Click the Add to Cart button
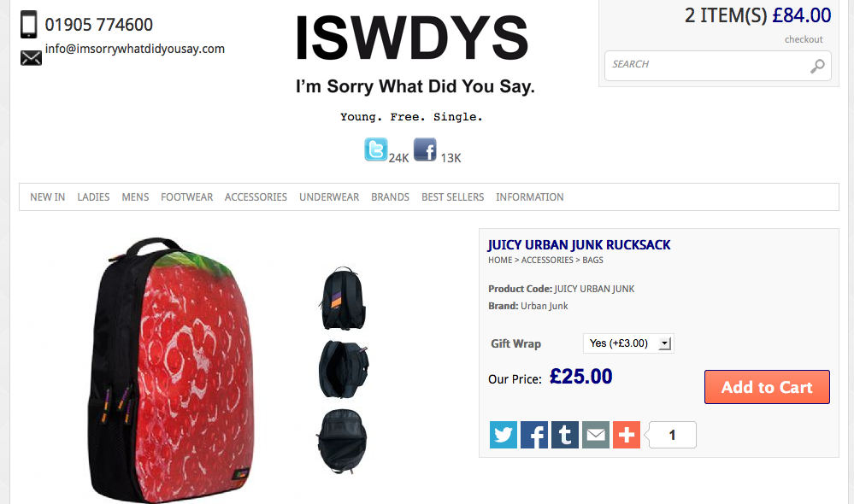This screenshot has width=854, height=504. [x=767, y=387]
